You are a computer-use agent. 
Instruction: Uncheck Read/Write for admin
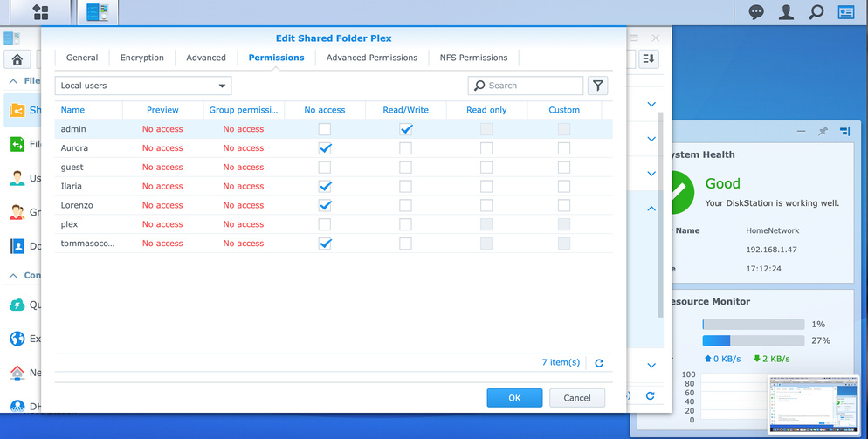pyautogui.click(x=406, y=129)
